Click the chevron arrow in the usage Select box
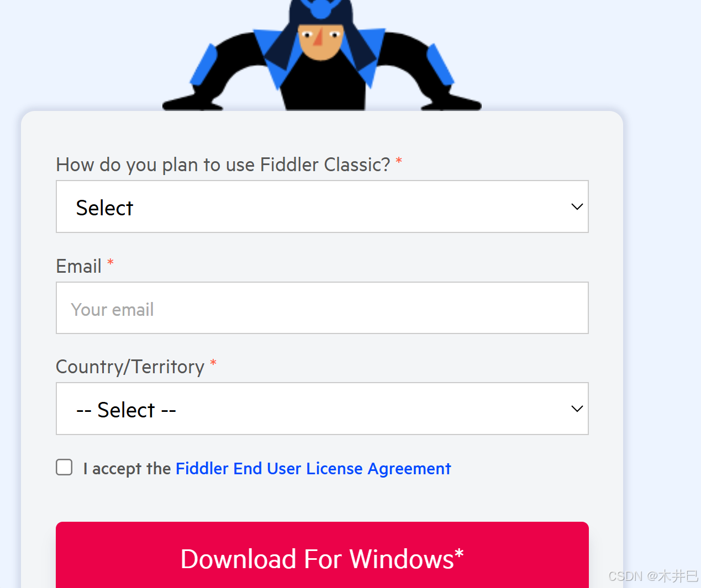 tap(577, 206)
